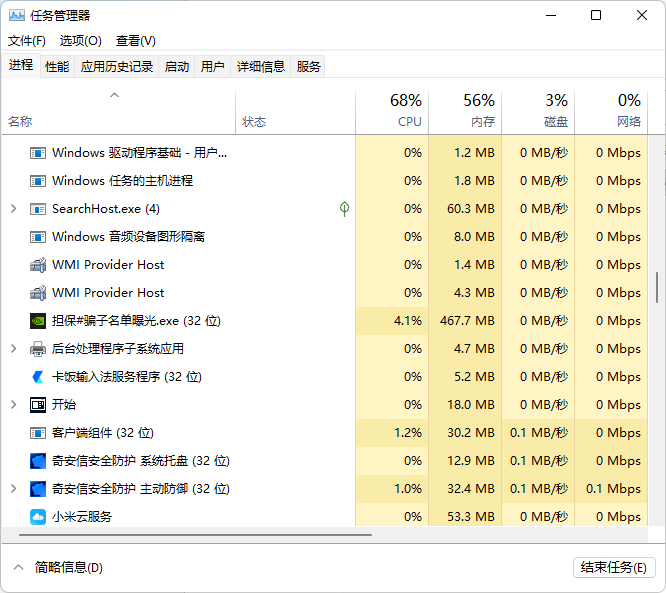Click icon of Windows 任务的主机进程

(38, 181)
